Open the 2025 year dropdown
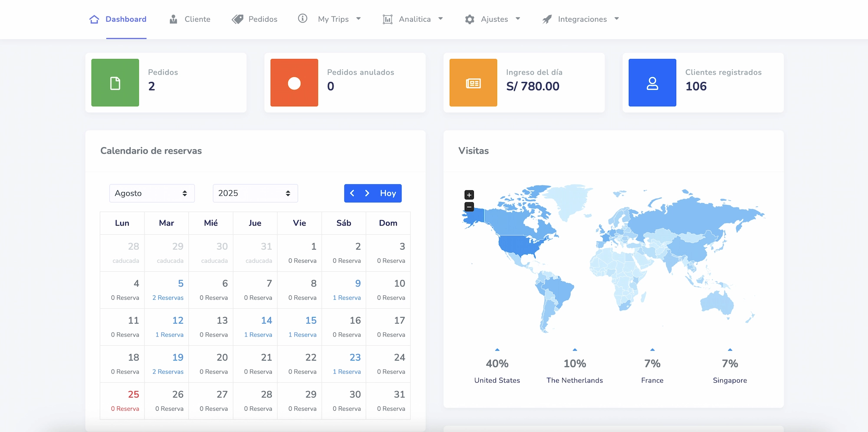Screen dimensions: 868x432 tap(255, 193)
